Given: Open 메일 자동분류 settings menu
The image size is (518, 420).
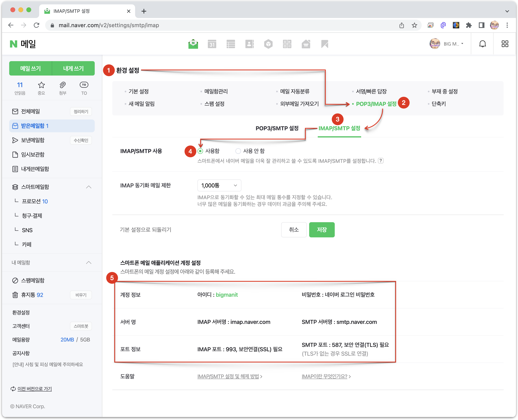Looking at the screenshot, I should pyautogui.click(x=295, y=92).
